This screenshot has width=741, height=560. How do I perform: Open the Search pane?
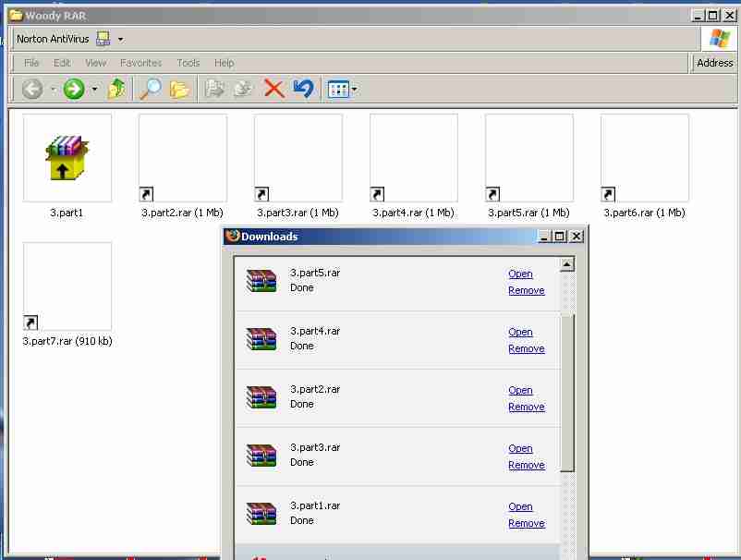point(149,89)
